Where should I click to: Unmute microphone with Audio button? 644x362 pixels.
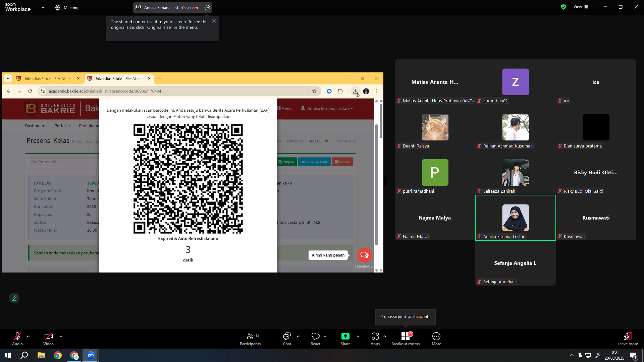[x=17, y=339]
